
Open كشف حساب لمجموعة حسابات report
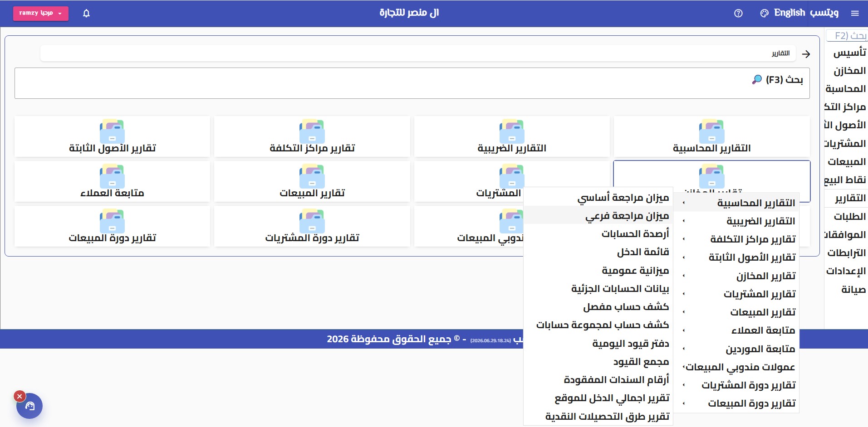[598, 325]
